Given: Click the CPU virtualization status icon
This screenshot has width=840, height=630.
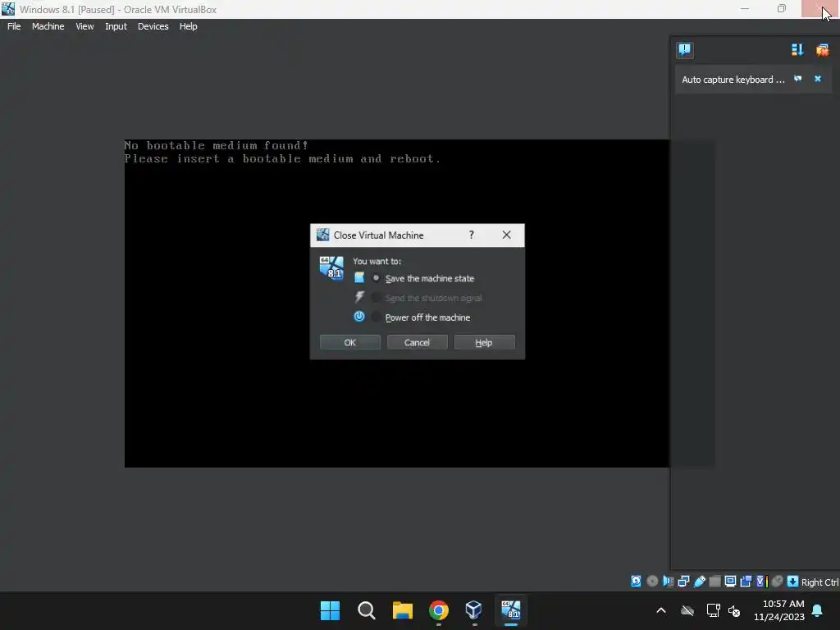Looking at the screenshot, I should click(x=761, y=582).
